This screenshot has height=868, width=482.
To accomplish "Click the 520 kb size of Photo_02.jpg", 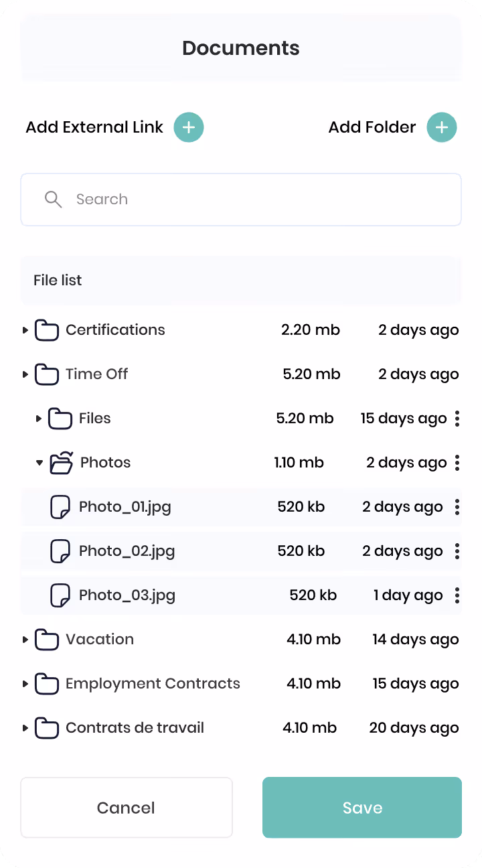I will point(301,551).
